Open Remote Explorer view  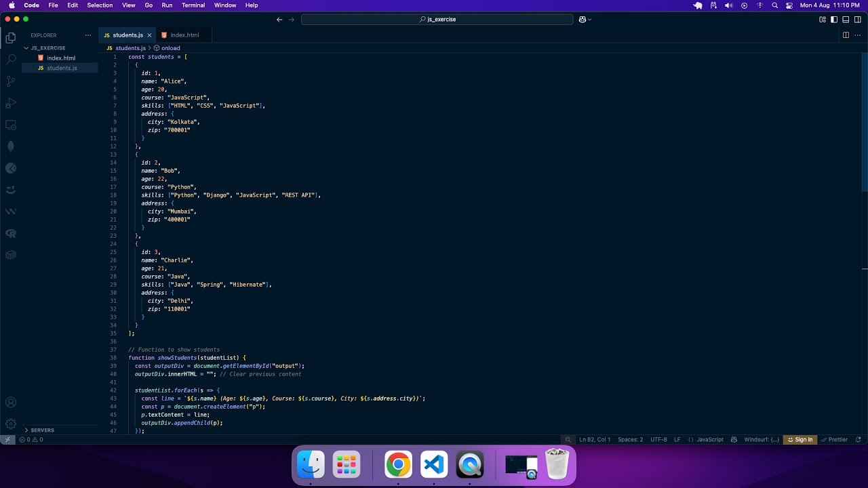(11, 125)
